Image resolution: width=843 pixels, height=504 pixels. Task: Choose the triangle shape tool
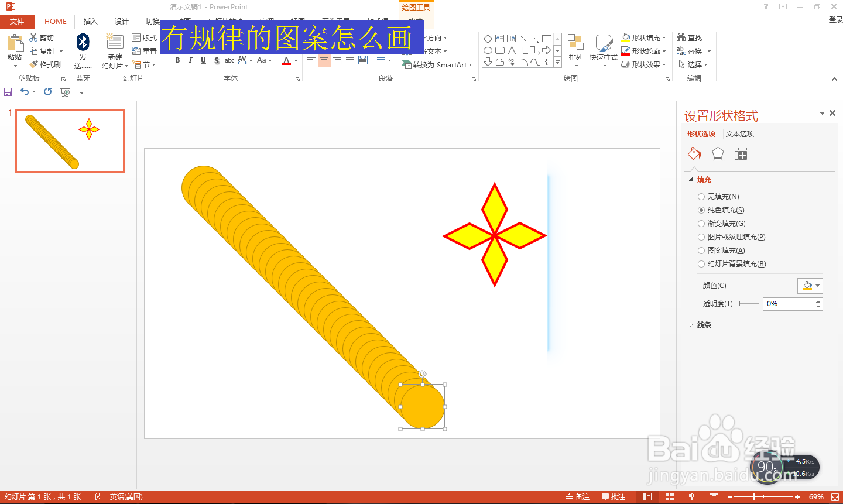510,49
